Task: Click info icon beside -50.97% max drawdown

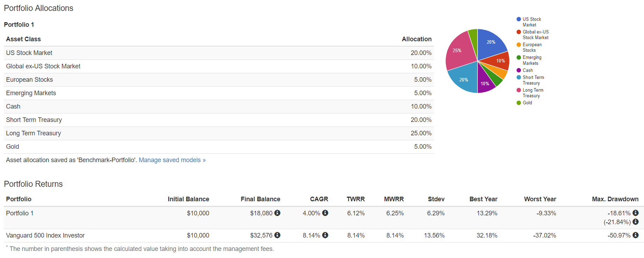Action: 636,235
